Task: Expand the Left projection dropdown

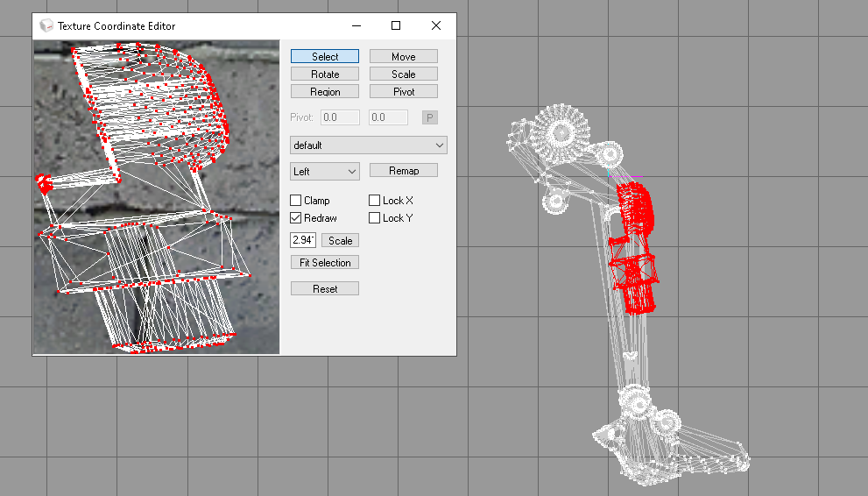Action: click(x=325, y=172)
